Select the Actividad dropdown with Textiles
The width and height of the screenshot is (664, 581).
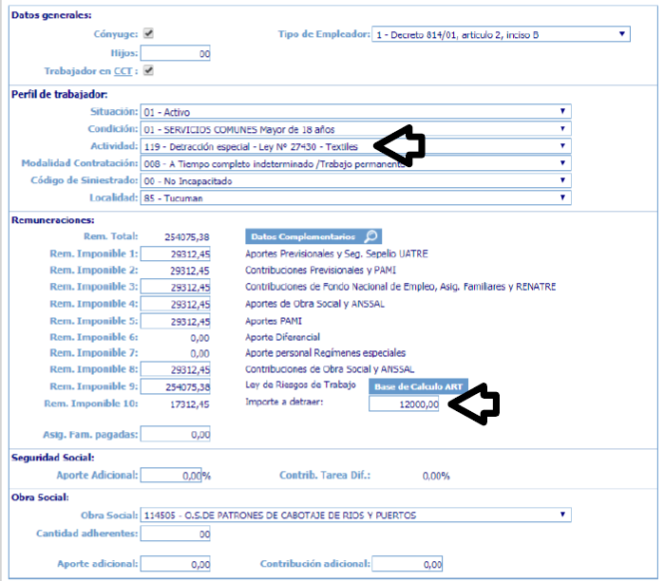[x=356, y=146]
